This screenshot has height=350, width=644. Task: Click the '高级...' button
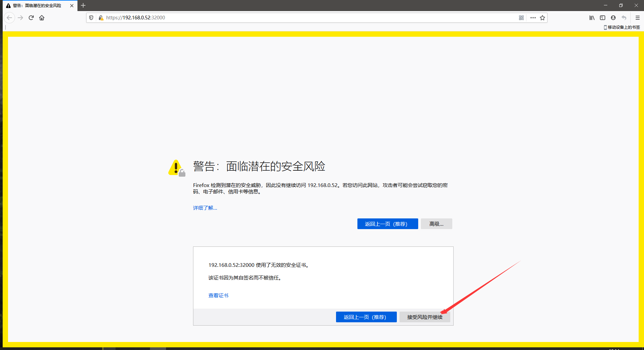[x=436, y=224]
